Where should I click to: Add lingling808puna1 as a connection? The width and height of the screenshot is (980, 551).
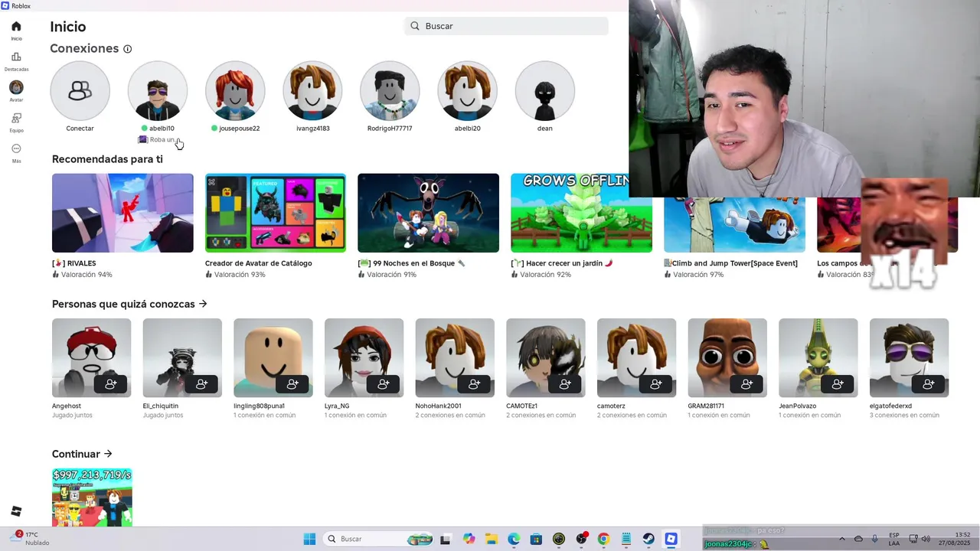point(292,384)
